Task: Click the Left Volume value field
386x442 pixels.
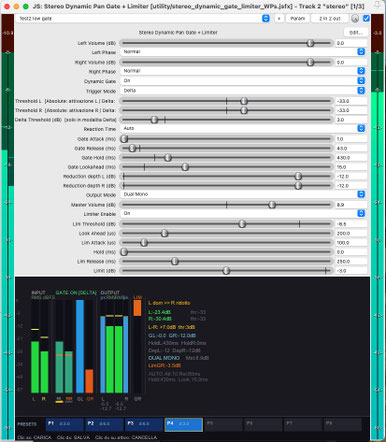Action: pos(351,43)
